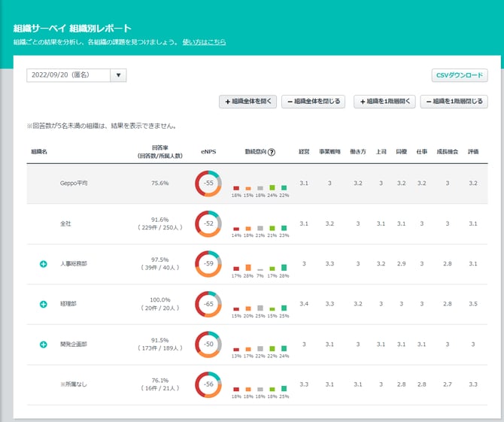Click the 勤続意向 column header text
The width and height of the screenshot is (504, 422).
click(x=256, y=152)
